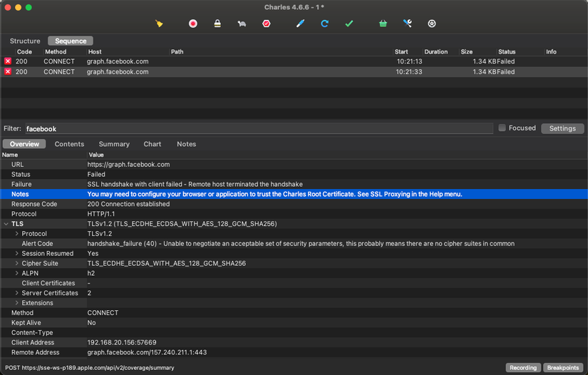Screen dimensions: 588x375
Task: Select Remote Address graph.facebook.com/157.240.211.1:443 row
Action: tap(294, 352)
